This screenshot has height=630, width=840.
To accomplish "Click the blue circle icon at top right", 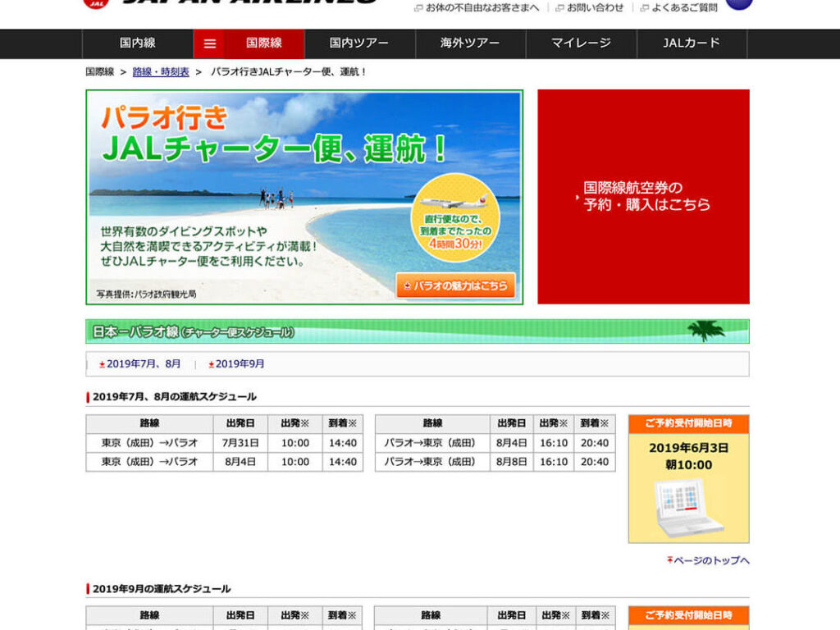I will (x=738, y=2).
